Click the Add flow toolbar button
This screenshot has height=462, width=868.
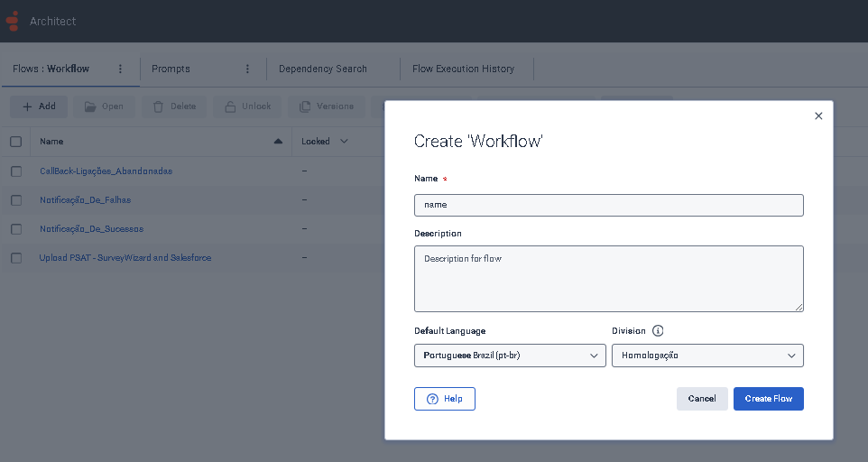coord(39,106)
